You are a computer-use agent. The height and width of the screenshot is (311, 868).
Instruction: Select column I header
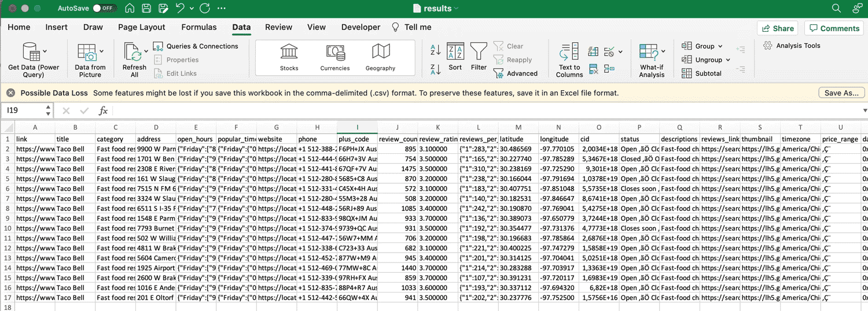click(x=357, y=127)
